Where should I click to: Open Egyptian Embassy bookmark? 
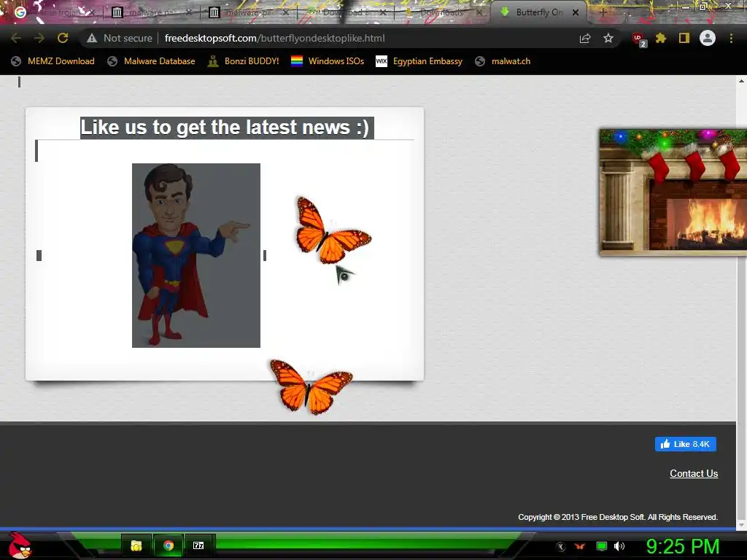tap(419, 61)
